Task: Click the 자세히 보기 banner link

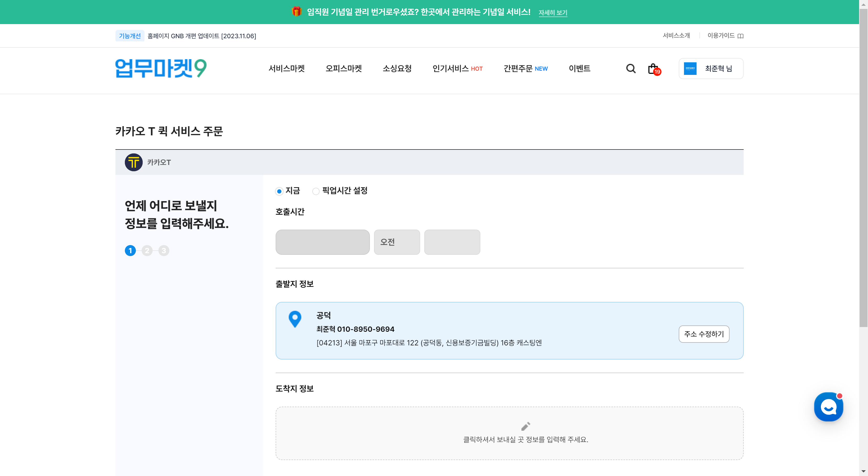Action: tap(553, 13)
